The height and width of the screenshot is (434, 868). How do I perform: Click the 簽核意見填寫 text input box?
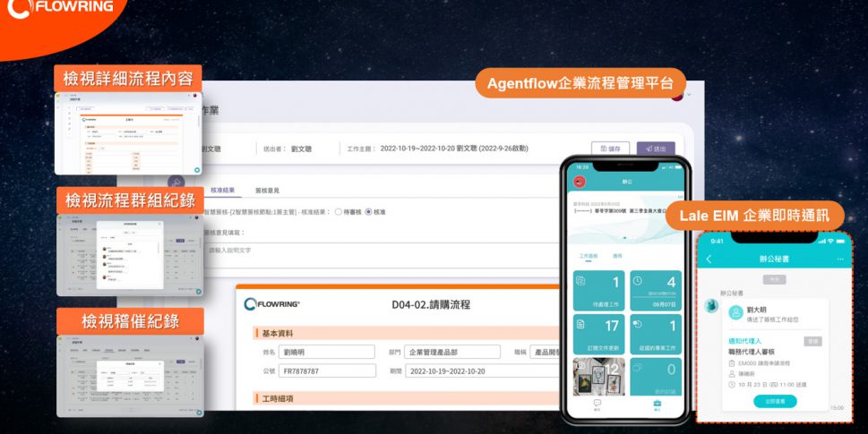[x=382, y=255]
